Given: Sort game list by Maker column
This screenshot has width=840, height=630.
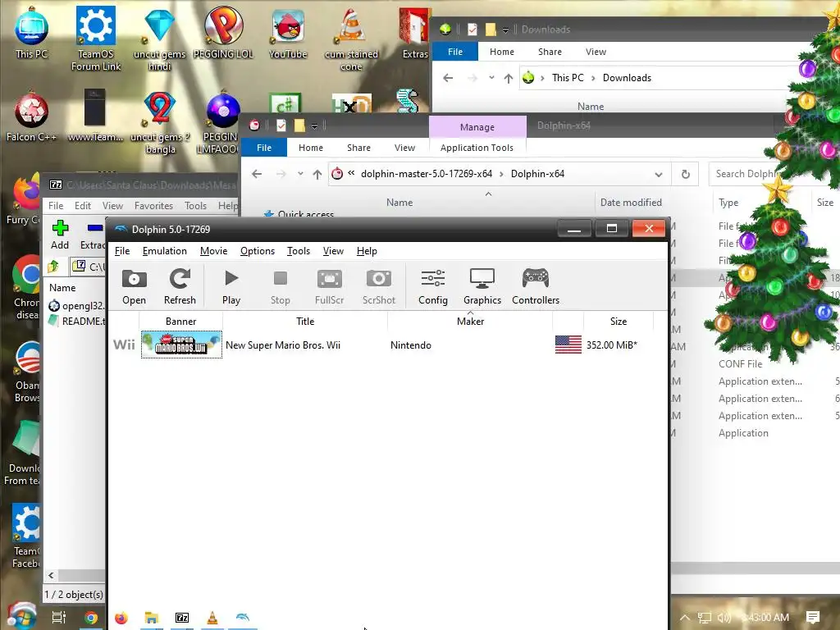Looking at the screenshot, I should point(470,322).
